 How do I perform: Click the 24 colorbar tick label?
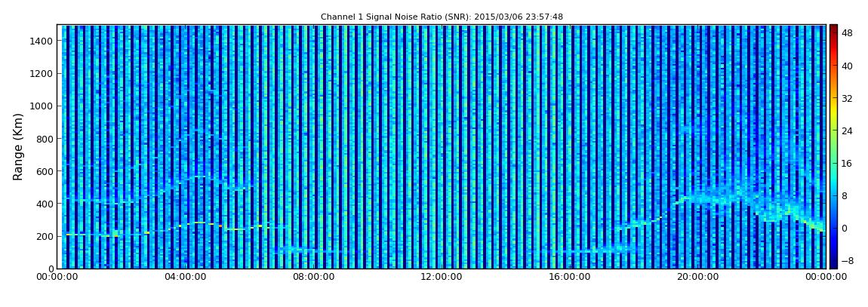[847, 131]
